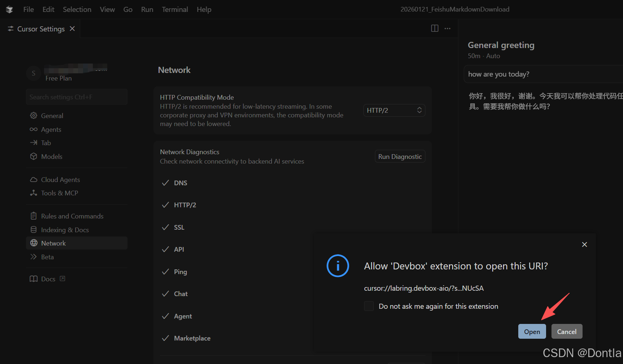Go to Tab settings
Image resolution: width=623 pixels, height=364 pixels.
click(x=77, y=143)
